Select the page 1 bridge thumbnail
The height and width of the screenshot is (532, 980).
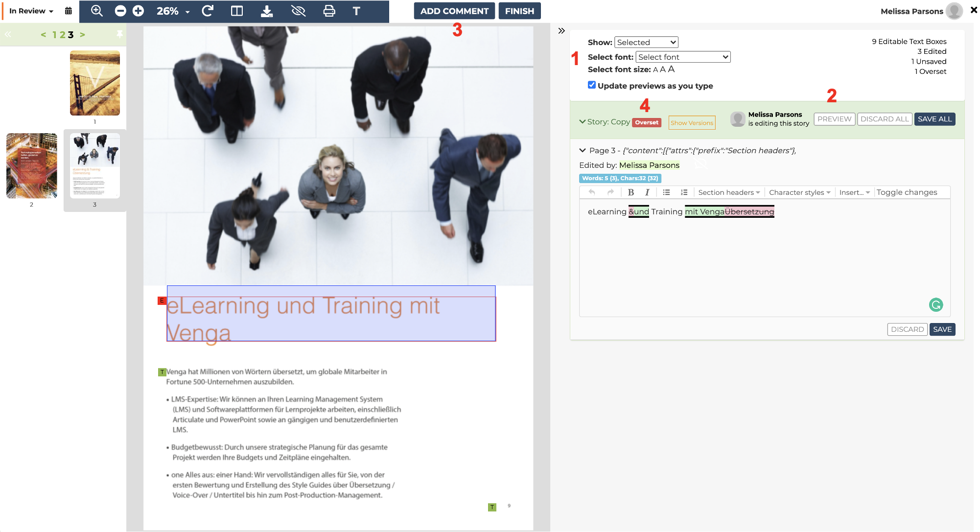pos(95,83)
